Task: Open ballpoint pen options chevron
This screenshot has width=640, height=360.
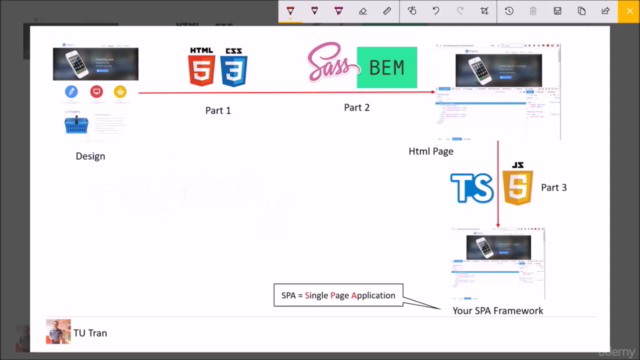Action: click(x=290, y=19)
